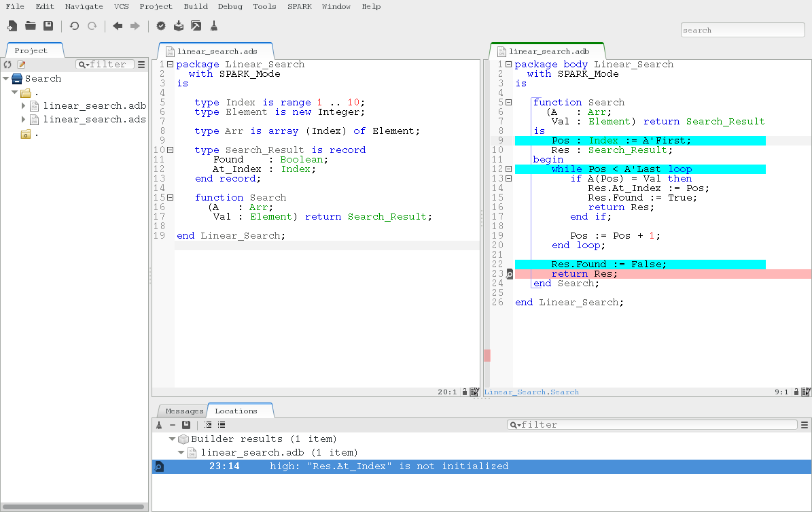The width and height of the screenshot is (812, 512).
Task: Click the file status icon after ads lock
Action: [474, 392]
